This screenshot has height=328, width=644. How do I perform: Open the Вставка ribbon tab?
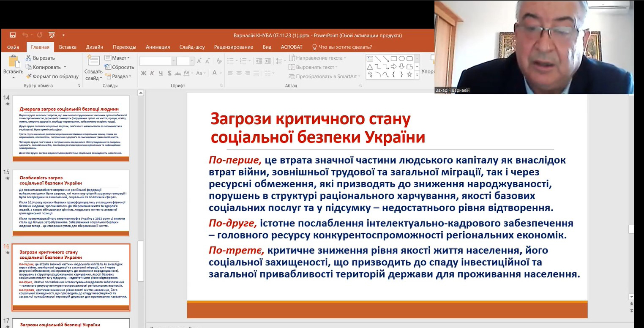pyautogui.click(x=68, y=47)
